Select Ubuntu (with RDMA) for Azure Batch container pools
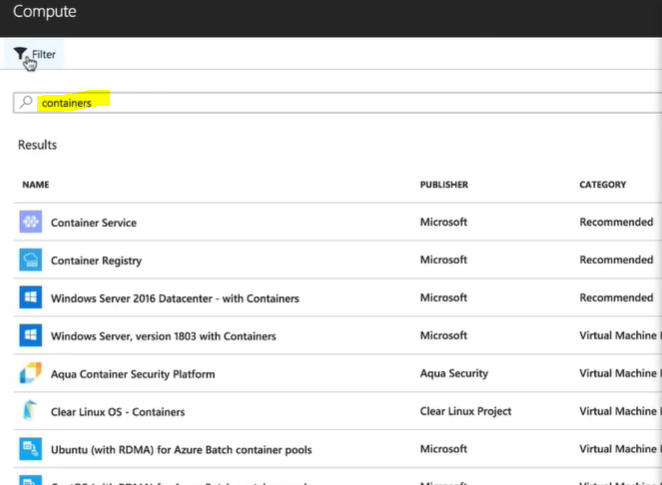The height and width of the screenshot is (485, 662). [x=181, y=450]
